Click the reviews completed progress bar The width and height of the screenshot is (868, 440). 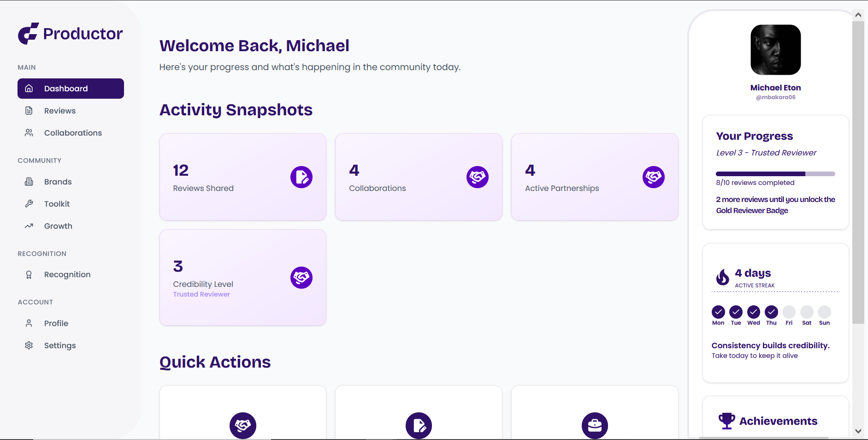click(x=775, y=173)
